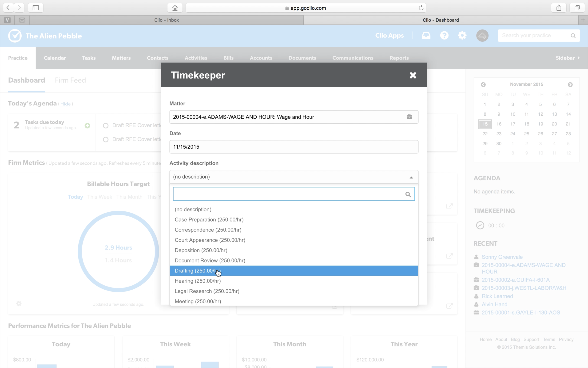Click the Date input field
Viewport: 588px width, 368px height.
pos(294,147)
